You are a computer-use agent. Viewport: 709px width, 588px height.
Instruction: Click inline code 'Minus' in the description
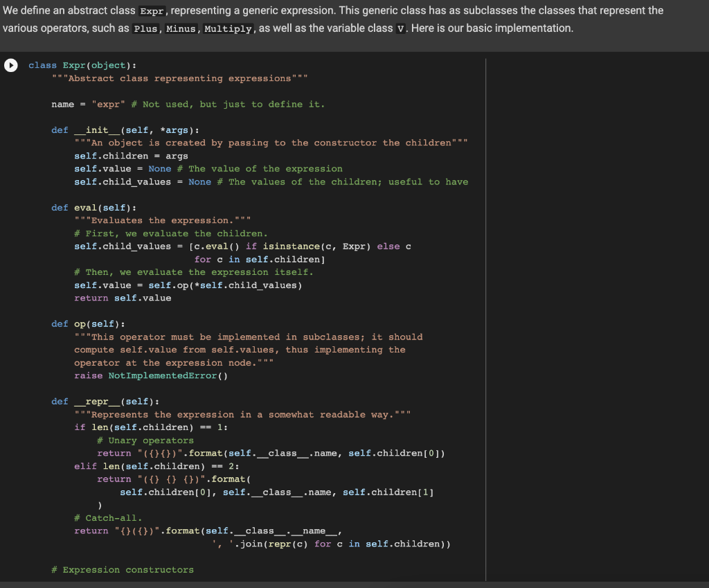tap(181, 29)
